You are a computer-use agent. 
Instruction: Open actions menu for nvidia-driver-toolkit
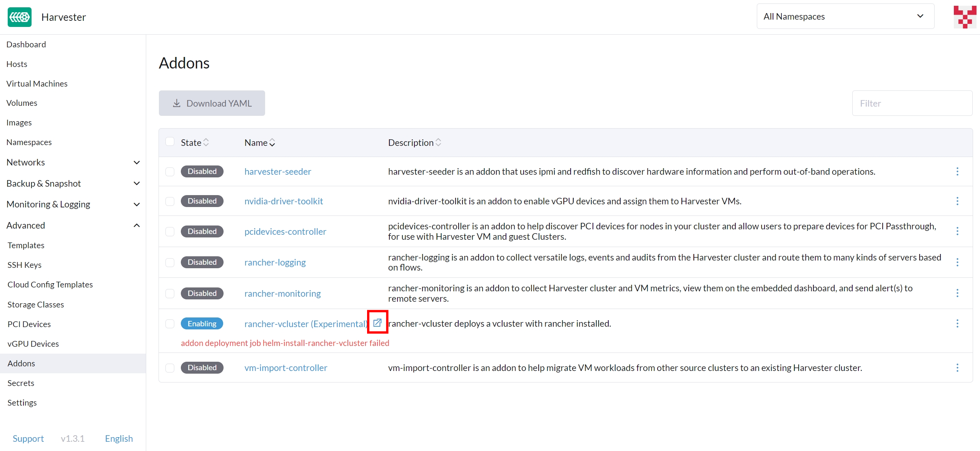957,201
